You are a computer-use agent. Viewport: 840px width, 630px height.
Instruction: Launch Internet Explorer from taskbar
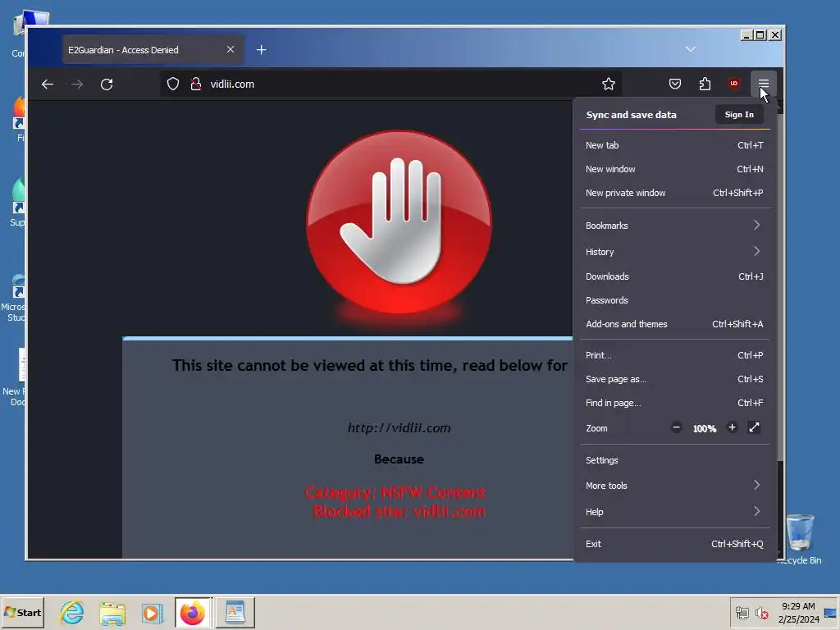point(72,612)
